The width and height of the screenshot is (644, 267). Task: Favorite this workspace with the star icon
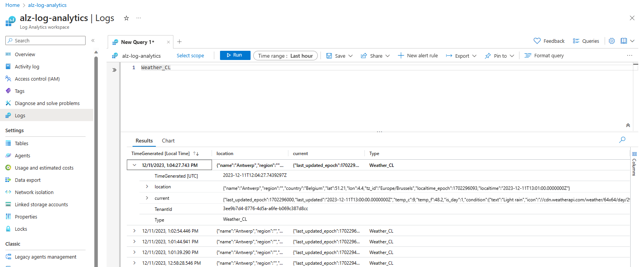[126, 18]
